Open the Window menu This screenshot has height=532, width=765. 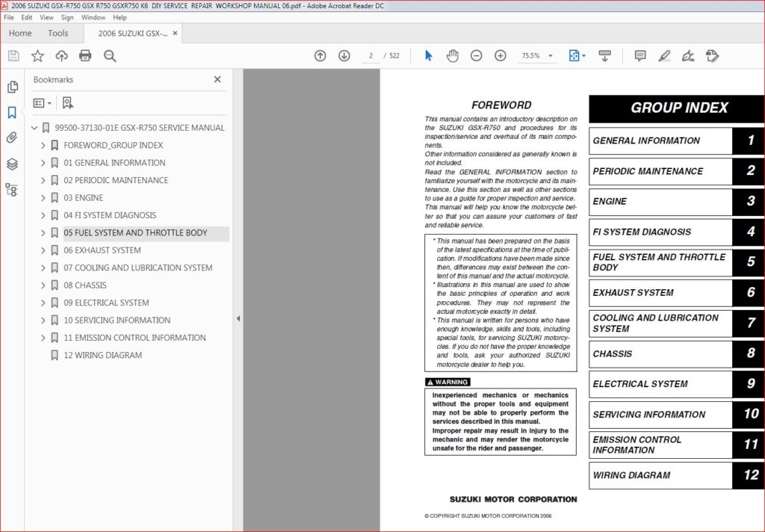(93, 17)
